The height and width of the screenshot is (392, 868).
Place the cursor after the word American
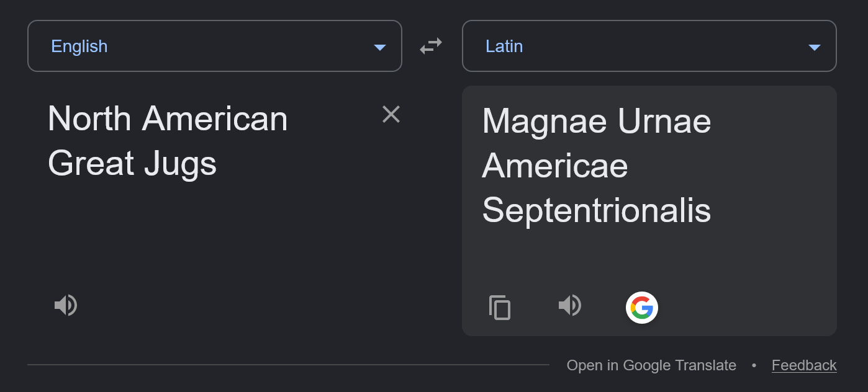(289, 119)
